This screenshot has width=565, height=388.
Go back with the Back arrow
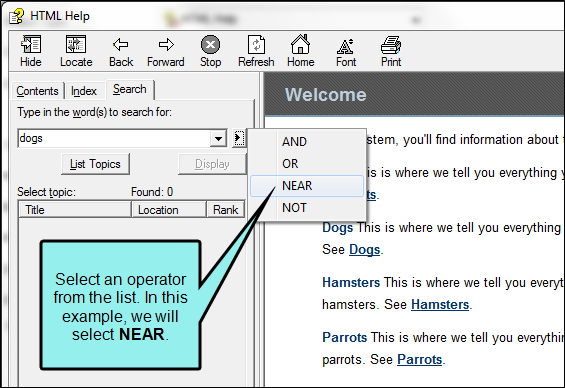(x=121, y=51)
